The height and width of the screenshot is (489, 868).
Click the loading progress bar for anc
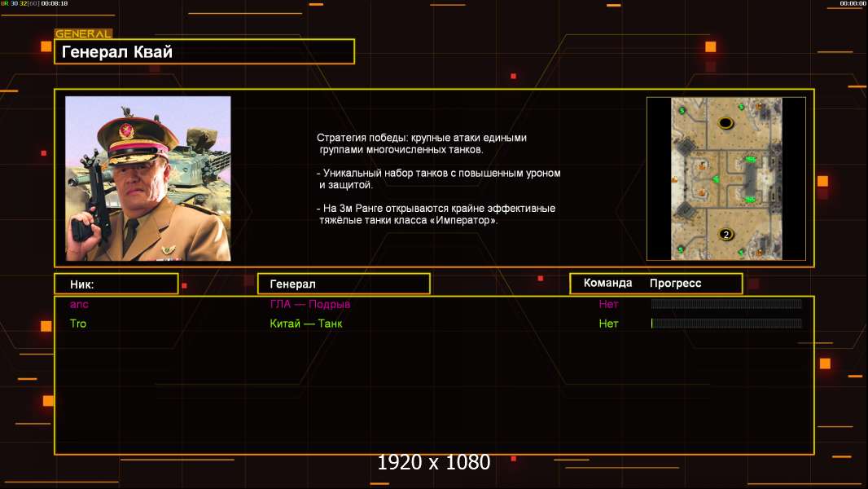point(726,304)
